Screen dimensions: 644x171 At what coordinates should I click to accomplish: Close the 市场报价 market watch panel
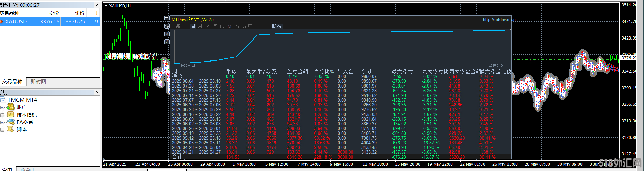97,5
